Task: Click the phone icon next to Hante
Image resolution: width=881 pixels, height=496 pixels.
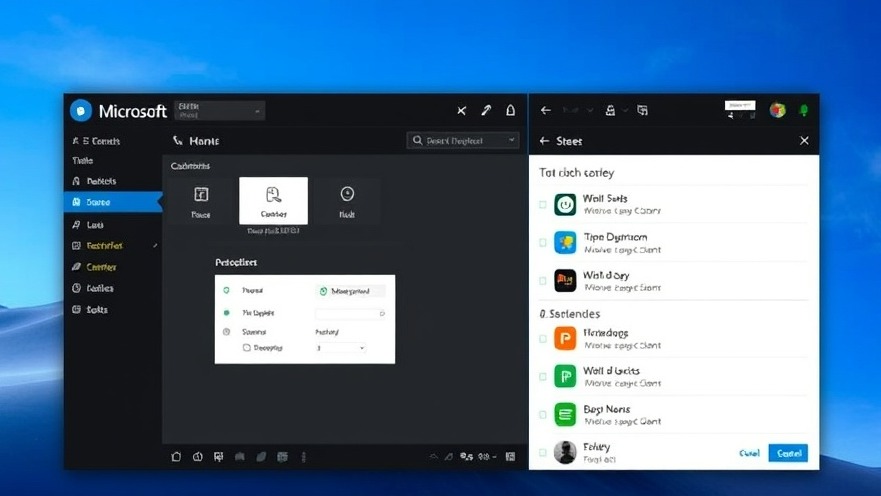Action: 178,140
